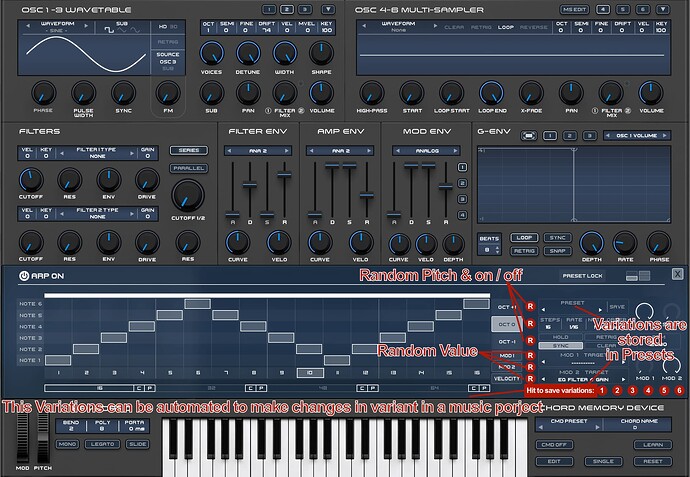Select G-ENV envelope tab 3

[589, 136]
